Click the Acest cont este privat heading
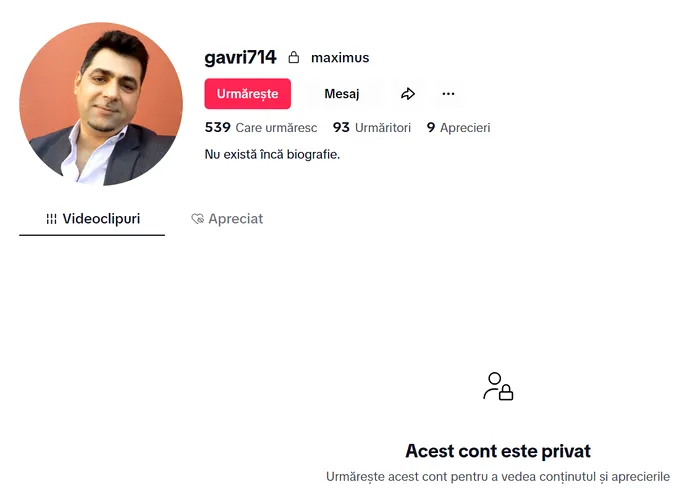This screenshot has width=700, height=492. tap(498, 451)
